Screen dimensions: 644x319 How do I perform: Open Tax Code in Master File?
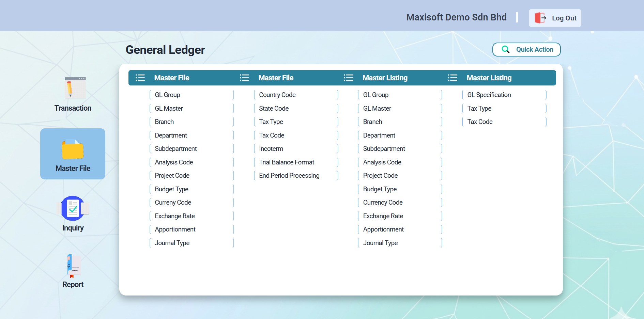[296, 135]
